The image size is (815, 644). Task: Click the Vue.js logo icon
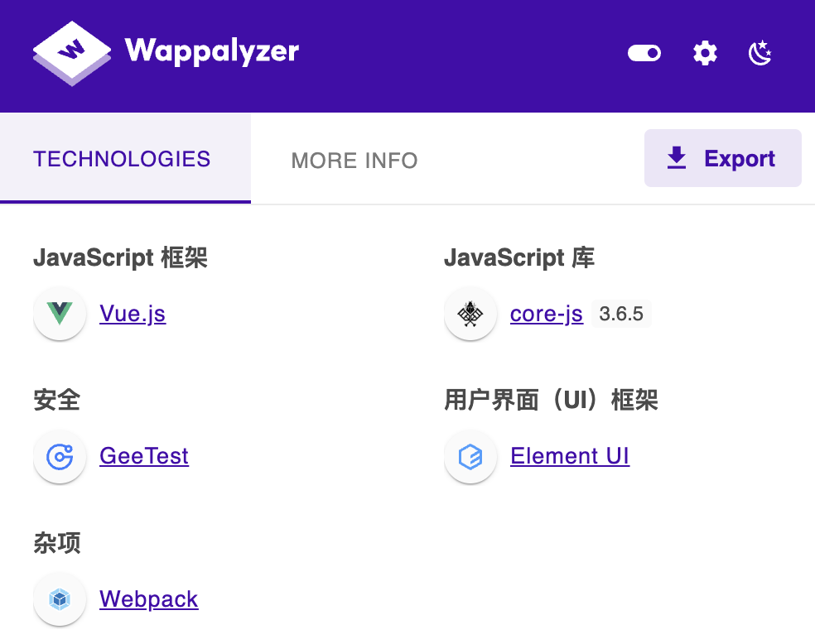pyautogui.click(x=60, y=314)
